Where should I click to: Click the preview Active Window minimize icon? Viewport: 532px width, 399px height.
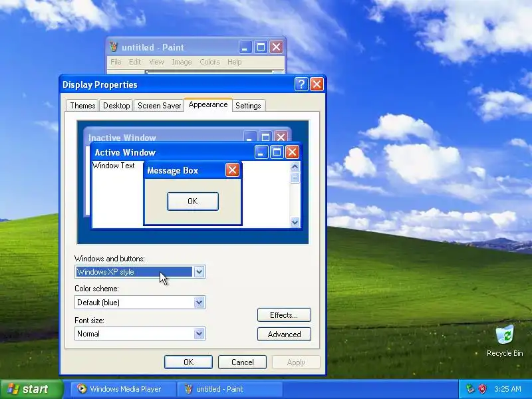(261, 152)
